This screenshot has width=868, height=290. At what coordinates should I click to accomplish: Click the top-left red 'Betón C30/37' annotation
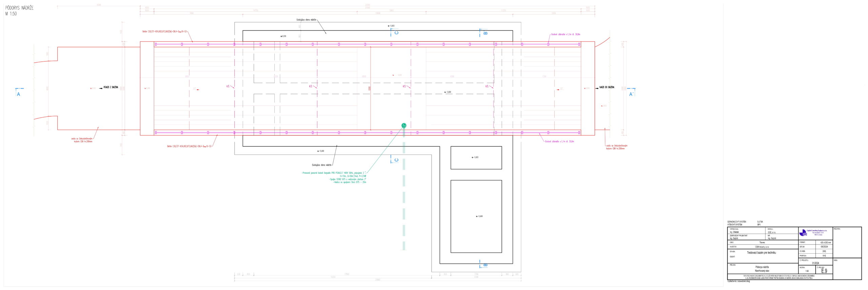(164, 32)
